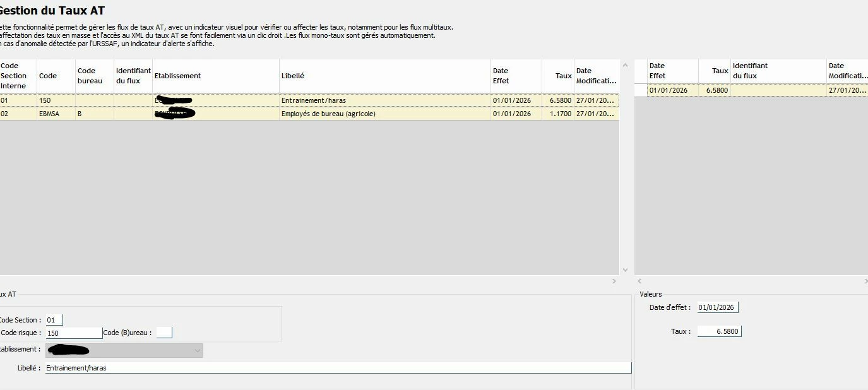Edit the Taux value field 6.5800
The height and width of the screenshot is (390, 868).
coord(719,331)
